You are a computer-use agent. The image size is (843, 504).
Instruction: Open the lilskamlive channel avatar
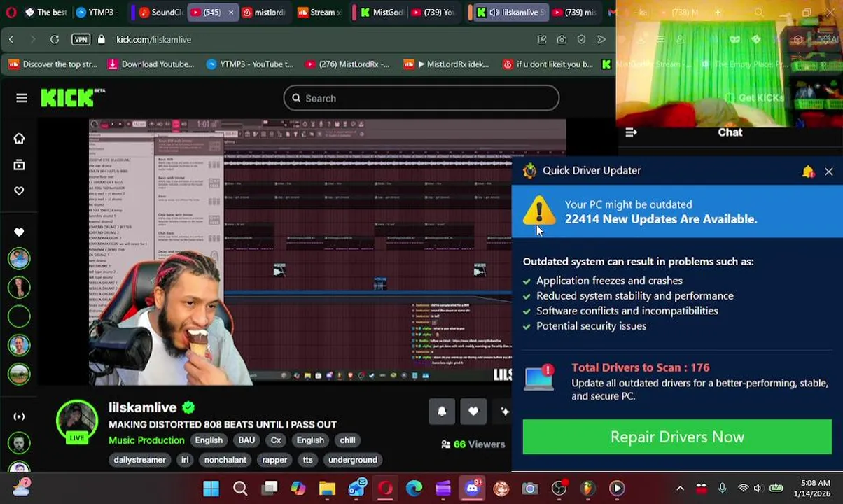[77, 422]
